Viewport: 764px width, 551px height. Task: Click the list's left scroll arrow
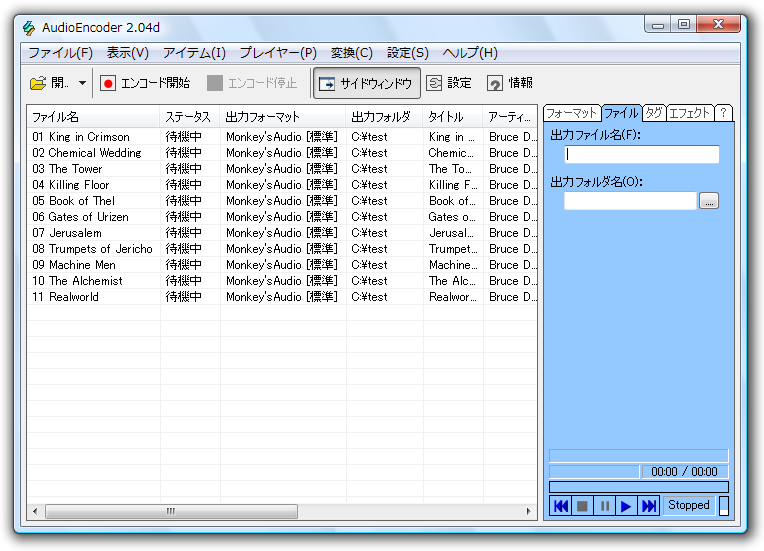click(x=35, y=512)
